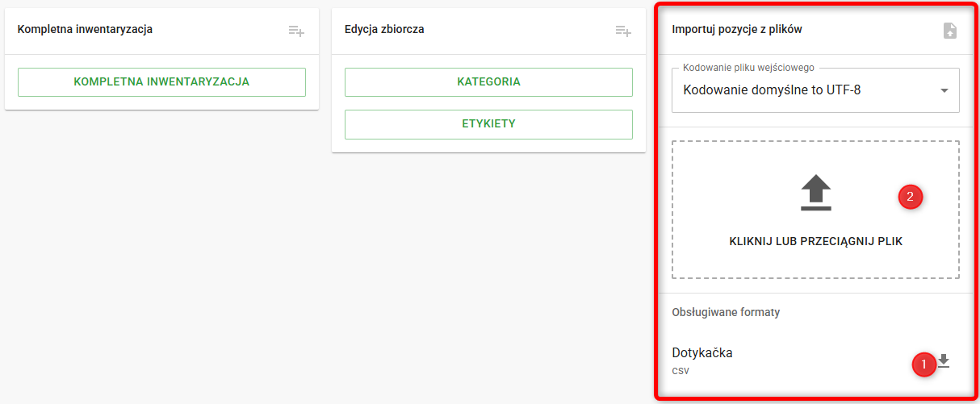980x404 pixels.
Task: Click the 'Kodowanie pliku wejściowego' field label
Action: [748, 68]
